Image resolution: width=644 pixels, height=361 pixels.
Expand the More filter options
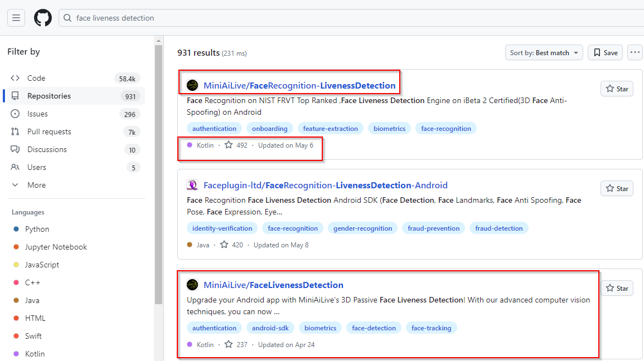(75, 185)
